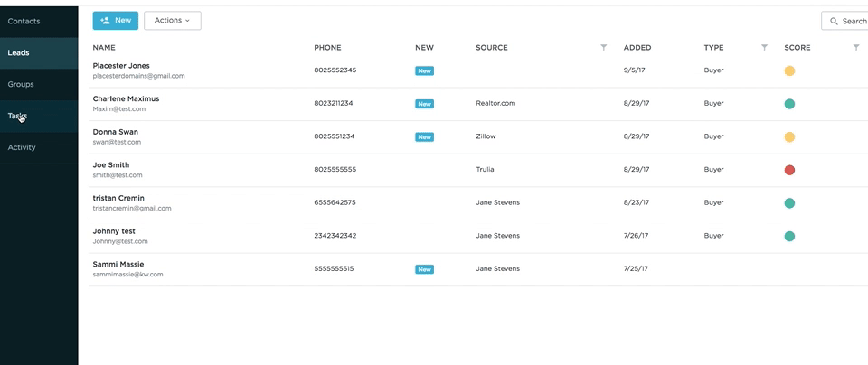This screenshot has height=365, width=868.
Task: Click New badge on Charlene Maximus row
Action: click(x=425, y=104)
